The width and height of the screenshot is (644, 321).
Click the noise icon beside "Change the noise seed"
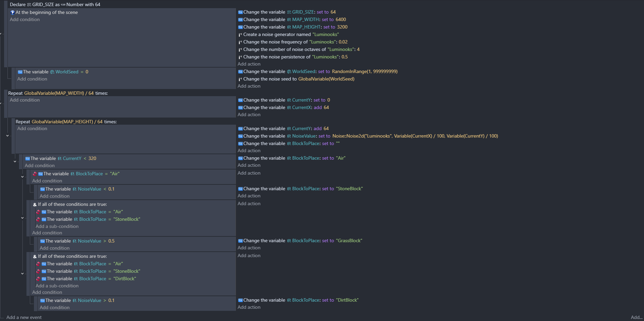click(240, 79)
